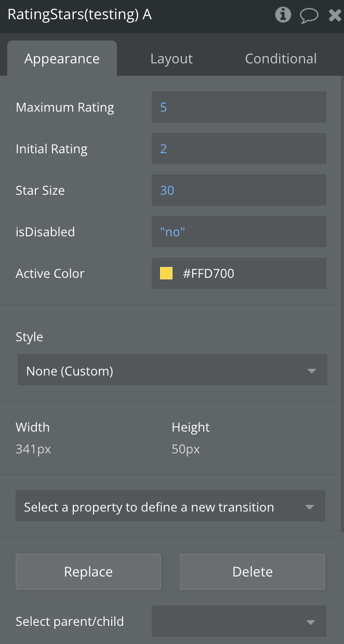This screenshot has height=644, width=344.
Task: Click the Initial Rating input field
Action: [239, 149]
